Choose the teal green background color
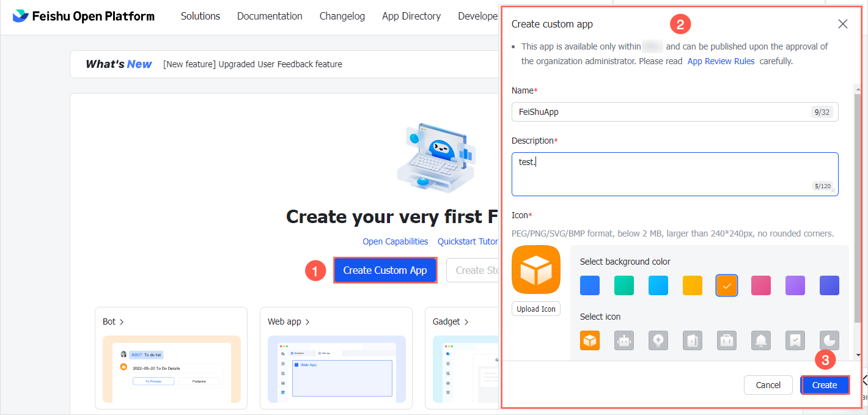The image size is (868, 415). click(624, 285)
